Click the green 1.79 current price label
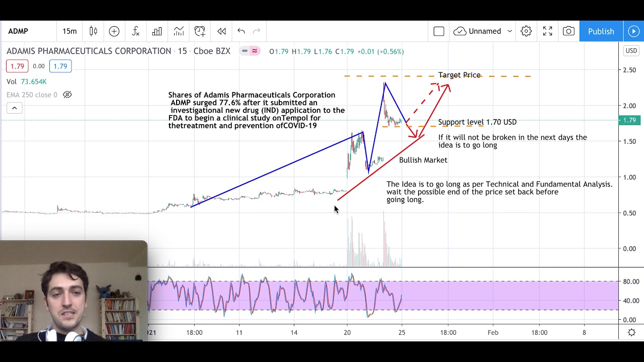 click(630, 120)
